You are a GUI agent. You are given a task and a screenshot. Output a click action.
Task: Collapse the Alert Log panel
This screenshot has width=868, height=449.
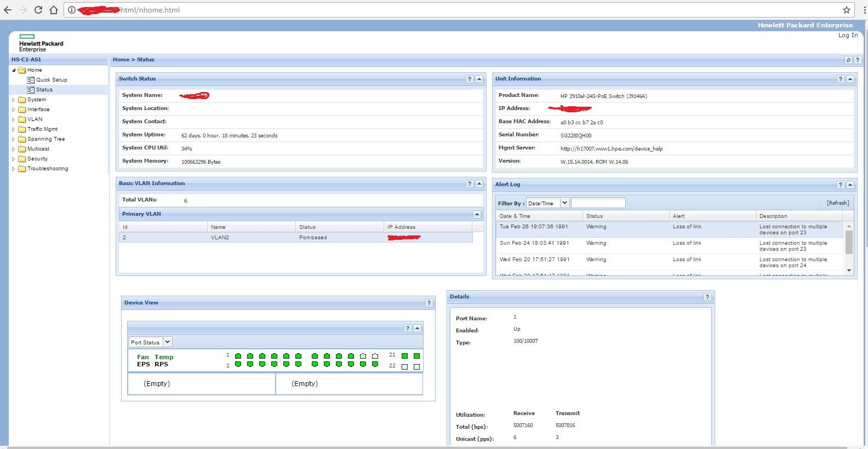click(850, 185)
